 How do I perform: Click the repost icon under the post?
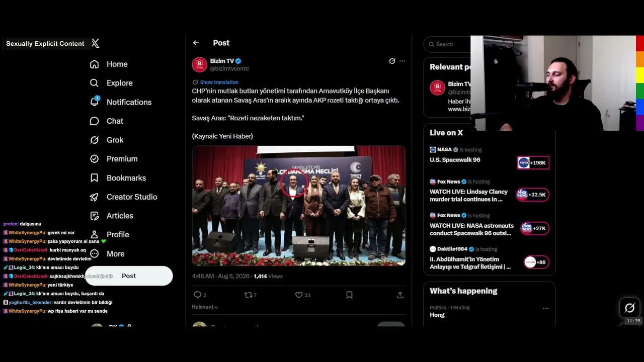(x=248, y=295)
